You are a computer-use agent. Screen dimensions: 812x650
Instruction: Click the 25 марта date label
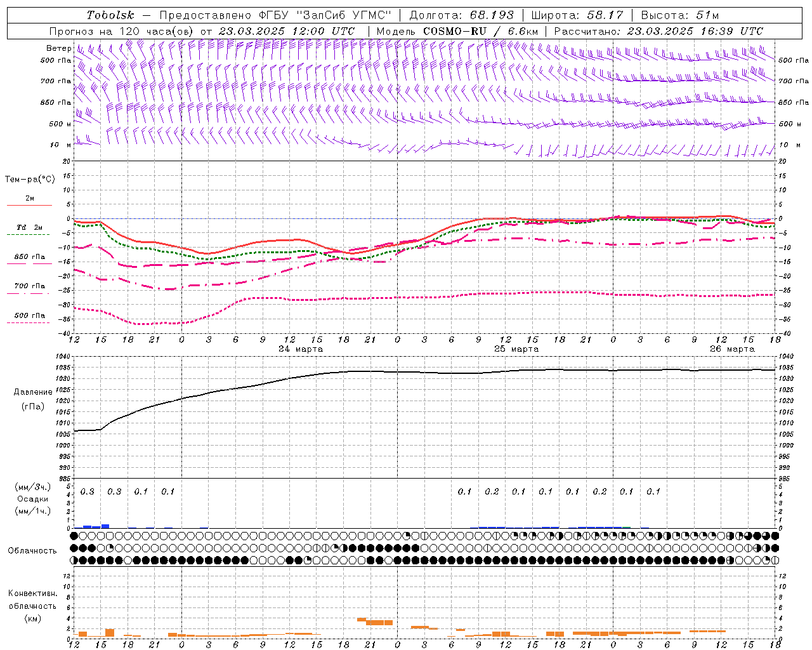(x=516, y=349)
